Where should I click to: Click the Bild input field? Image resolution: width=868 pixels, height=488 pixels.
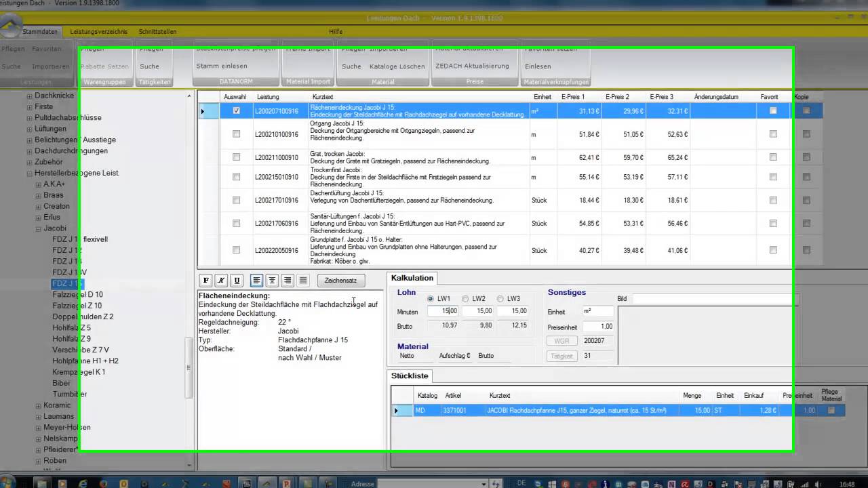point(715,299)
